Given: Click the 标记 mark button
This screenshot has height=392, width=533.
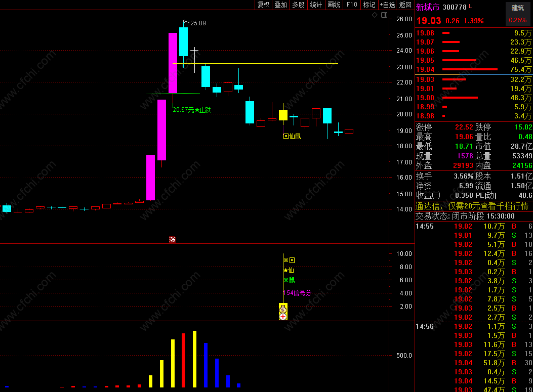Looking at the screenshot, I should click(x=369, y=5).
